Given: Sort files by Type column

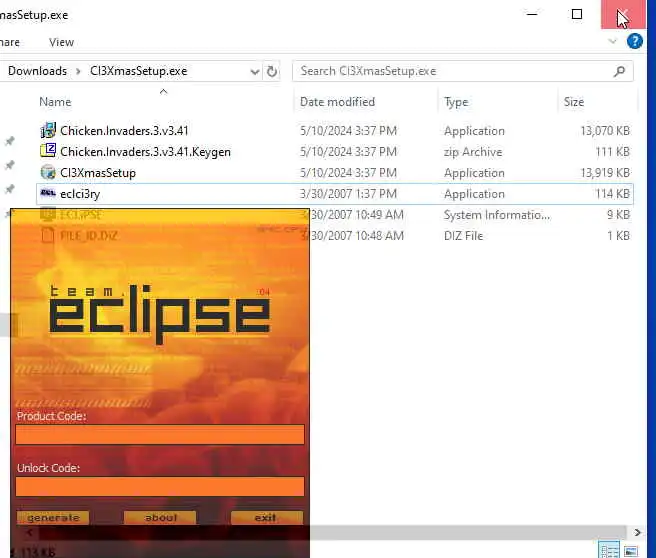Looking at the screenshot, I should coord(456,102).
